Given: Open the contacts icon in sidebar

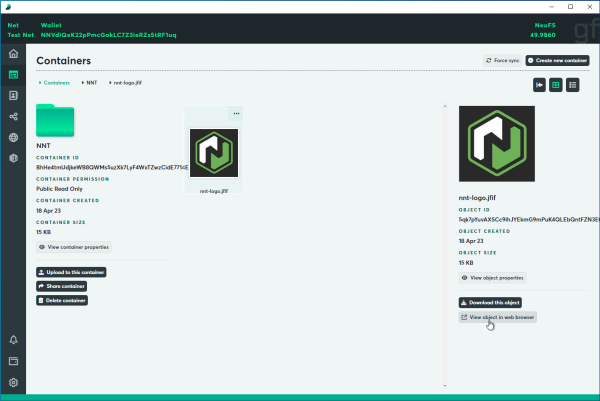Looking at the screenshot, I should [14, 95].
